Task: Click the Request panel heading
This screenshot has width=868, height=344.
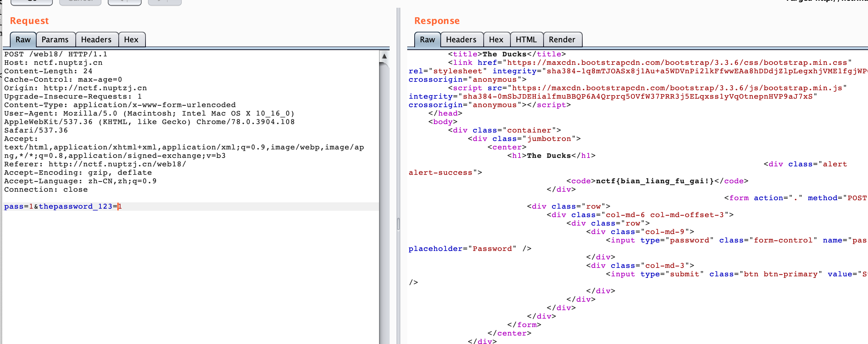Action: click(29, 21)
